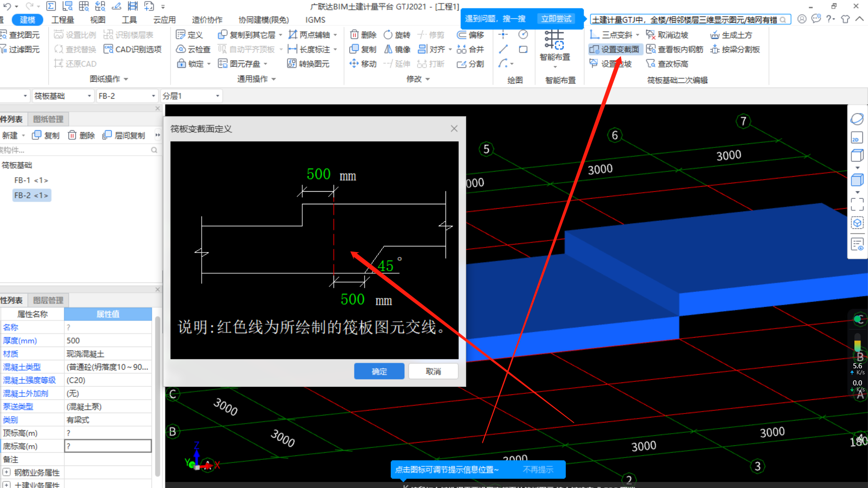
Task: Click the 删除 (delete) tool in 修改 group
Action: coord(363,35)
